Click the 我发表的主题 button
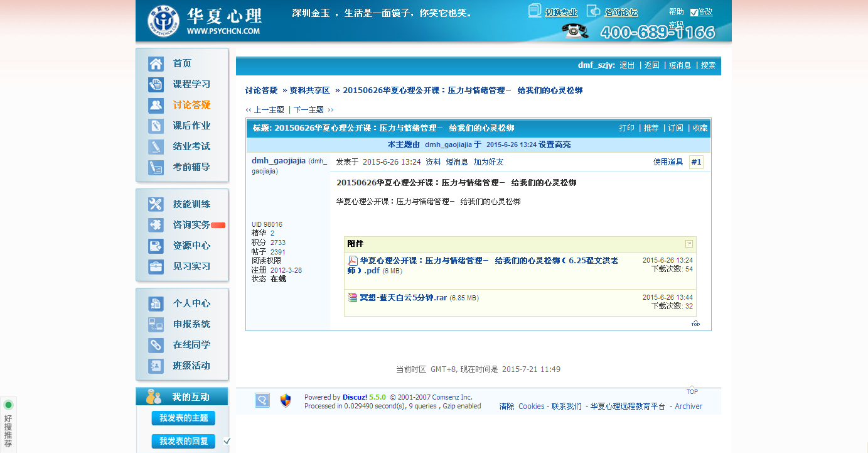 pos(183,418)
